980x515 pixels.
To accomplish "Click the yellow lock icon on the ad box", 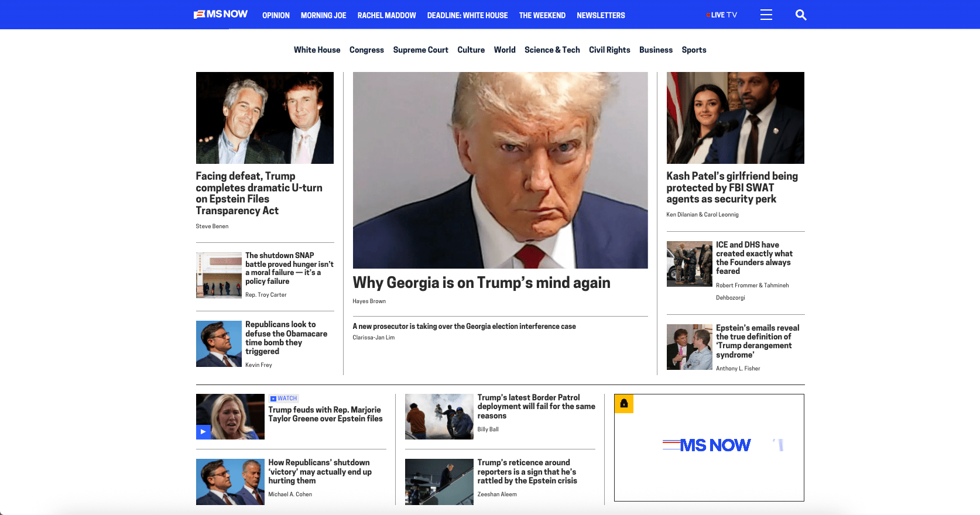I will pos(623,403).
